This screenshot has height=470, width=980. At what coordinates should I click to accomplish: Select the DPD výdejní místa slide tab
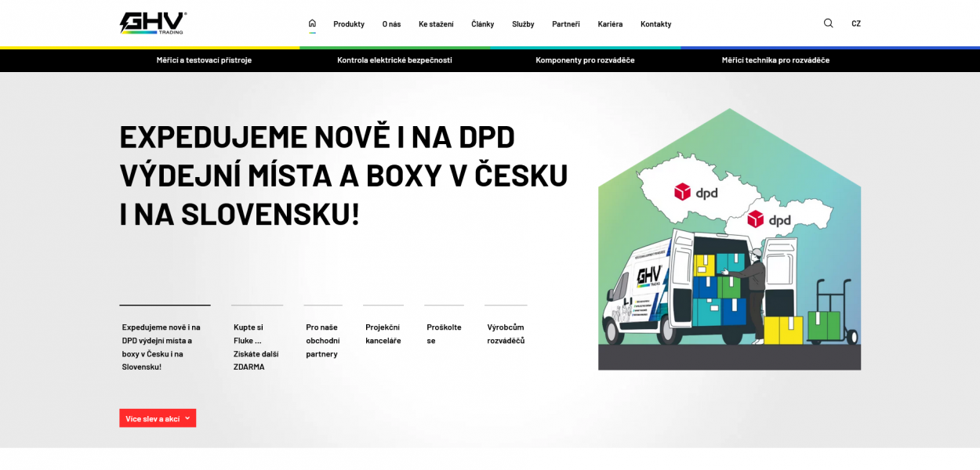click(165, 338)
